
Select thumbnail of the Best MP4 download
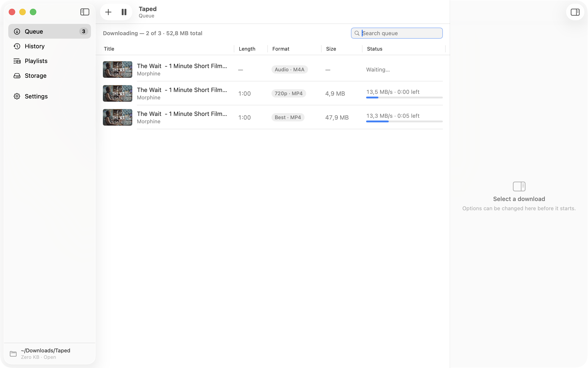pyautogui.click(x=118, y=117)
